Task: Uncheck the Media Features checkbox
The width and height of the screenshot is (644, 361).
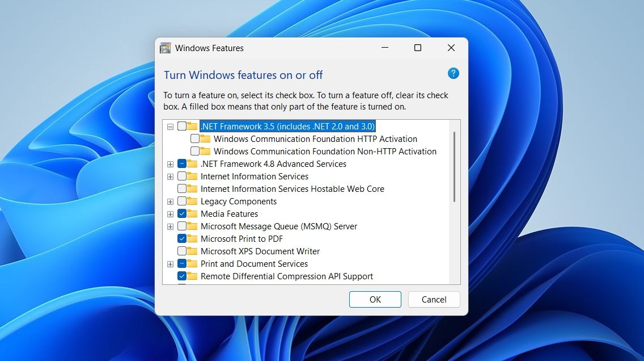Action: coord(182,214)
